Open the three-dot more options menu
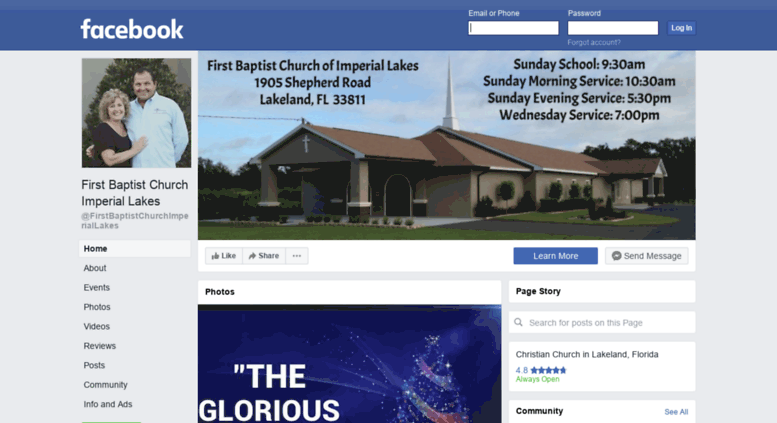Image resolution: width=777 pixels, height=423 pixels. (x=297, y=256)
